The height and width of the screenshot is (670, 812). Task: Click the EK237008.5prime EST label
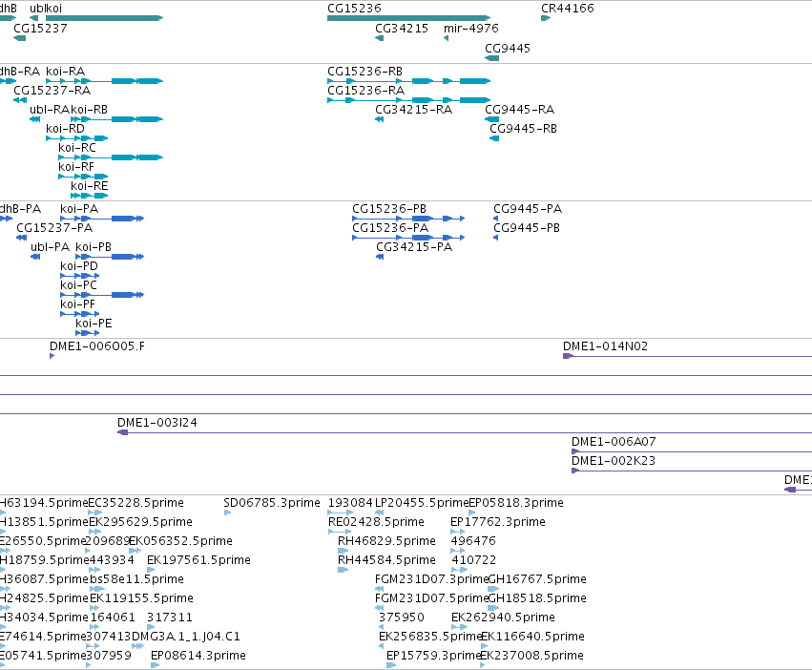[532, 656]
